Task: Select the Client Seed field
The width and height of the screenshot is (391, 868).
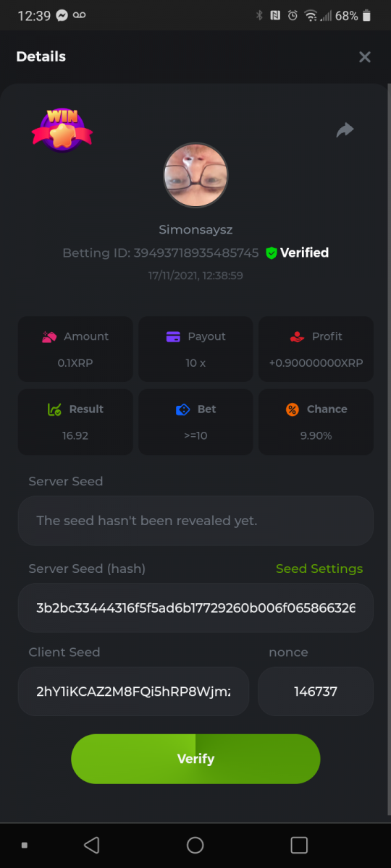Action: [x=133, y=692]
